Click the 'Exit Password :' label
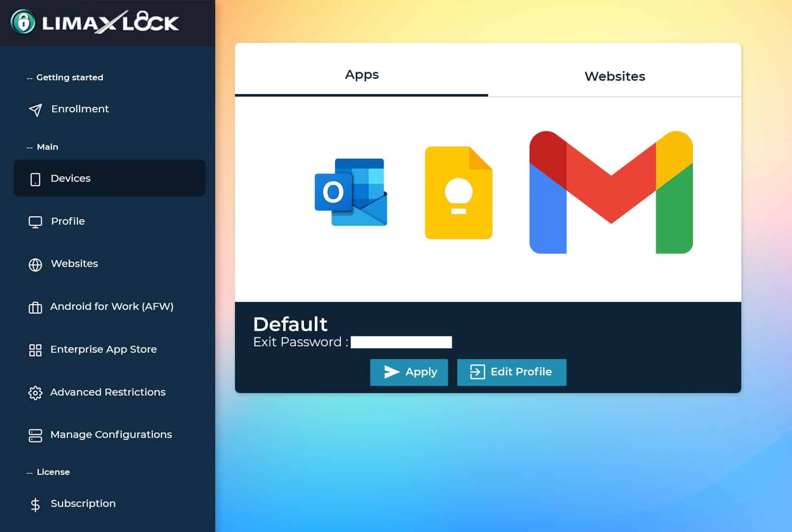Image resolution: width=792 pixels, height=532 pixels. pos(301,342)
